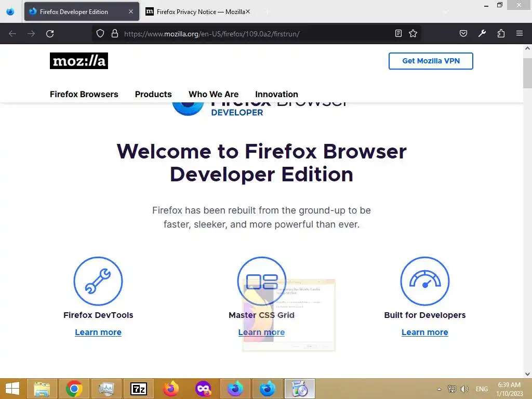
Task: Open the purple-blue Firefox Nightly taskbar icon
Action: click(x=235, y=389)
